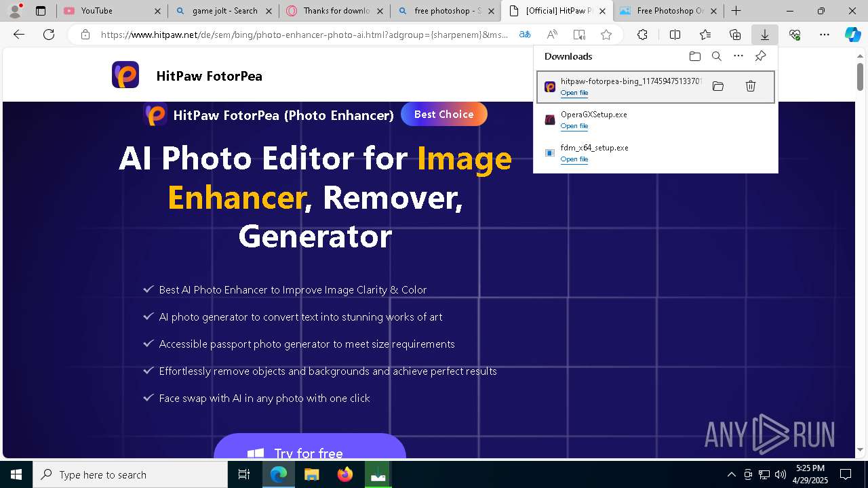The width and height of the screenshot is (868, 488).
Task: Search downloads with magnifier icon
Action: click(x=717, y=56)
